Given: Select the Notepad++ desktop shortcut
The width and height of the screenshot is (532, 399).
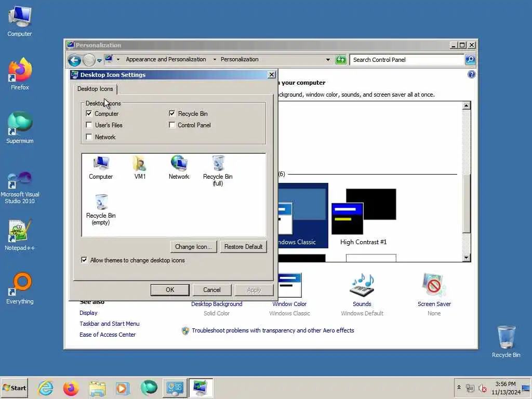Looking at the screenshot, I should (x=20, y=235).
